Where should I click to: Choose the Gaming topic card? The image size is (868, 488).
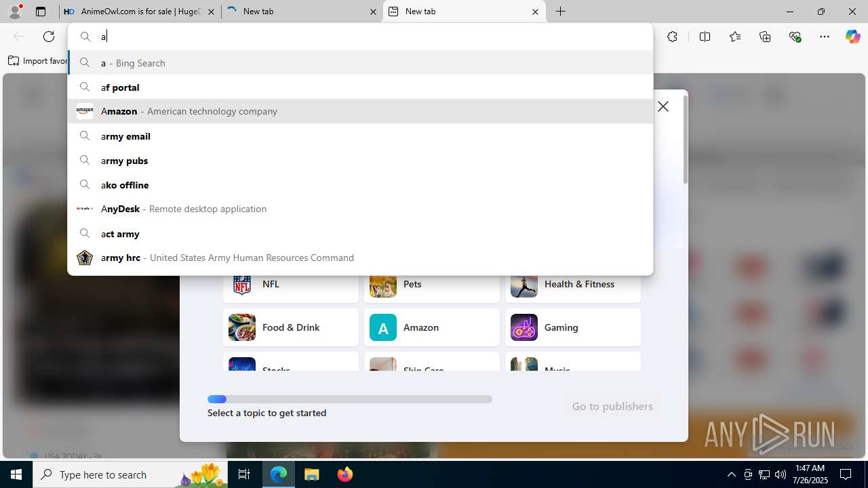573,327
